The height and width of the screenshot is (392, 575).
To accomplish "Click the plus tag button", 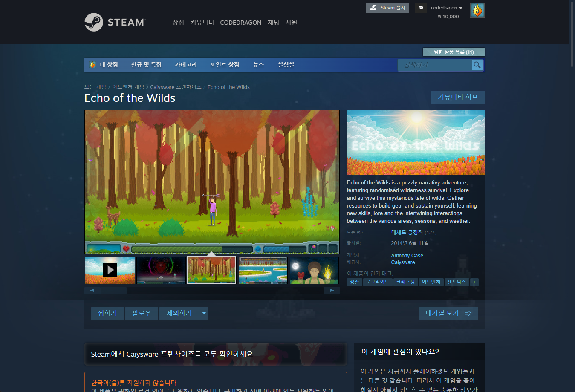I will click(474, 282).
